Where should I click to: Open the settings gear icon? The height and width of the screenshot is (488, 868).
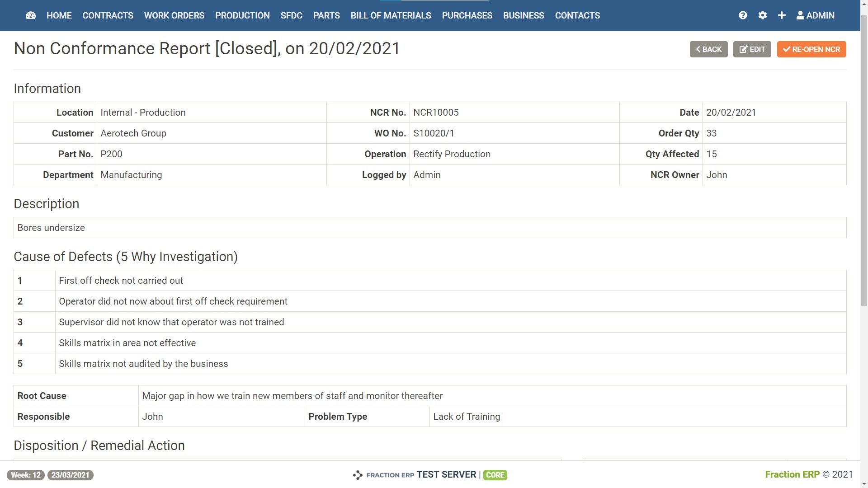763,15
